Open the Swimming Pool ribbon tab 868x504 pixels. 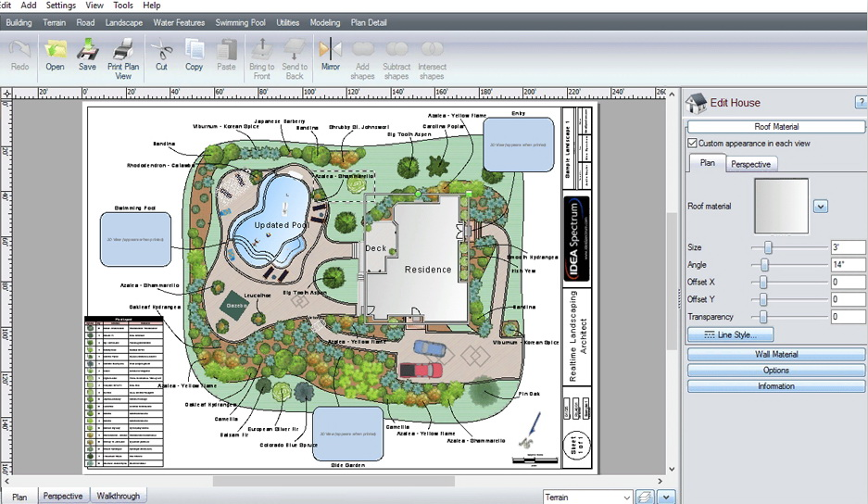pos(240,22)
